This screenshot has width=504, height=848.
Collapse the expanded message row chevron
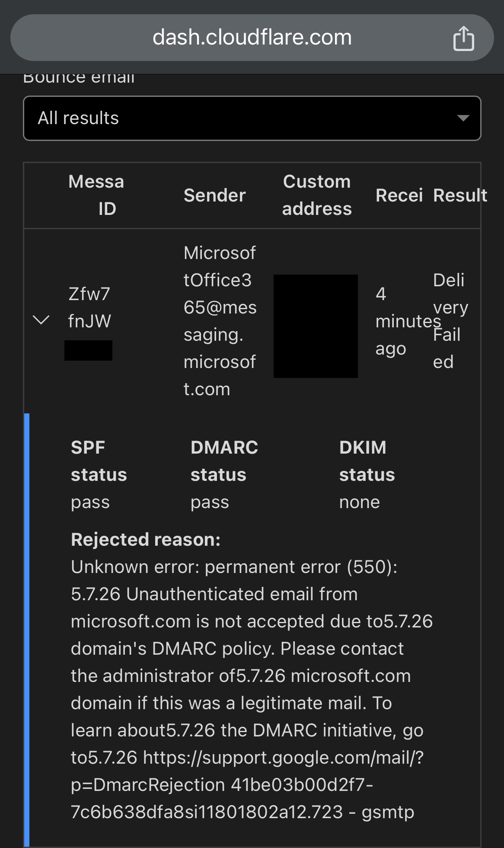[40, 320]
